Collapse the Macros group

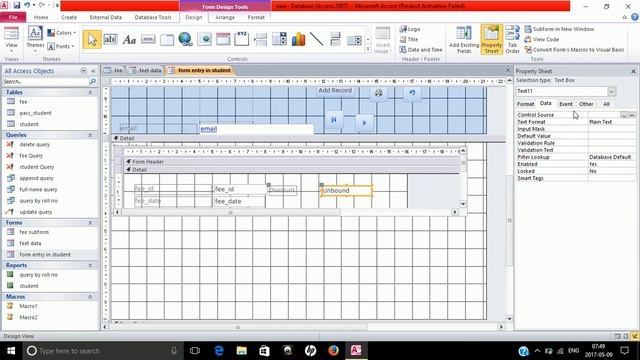point(90,296)
